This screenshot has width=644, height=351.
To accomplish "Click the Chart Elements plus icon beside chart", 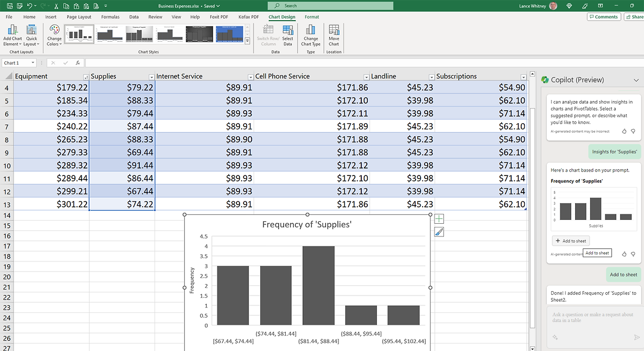I will [x=439, y=219].
